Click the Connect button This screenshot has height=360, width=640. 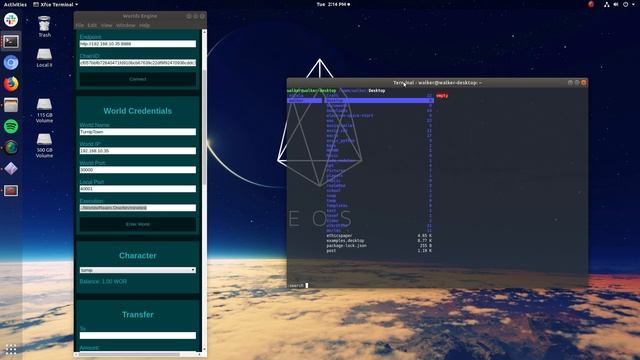tap(138, 79)
